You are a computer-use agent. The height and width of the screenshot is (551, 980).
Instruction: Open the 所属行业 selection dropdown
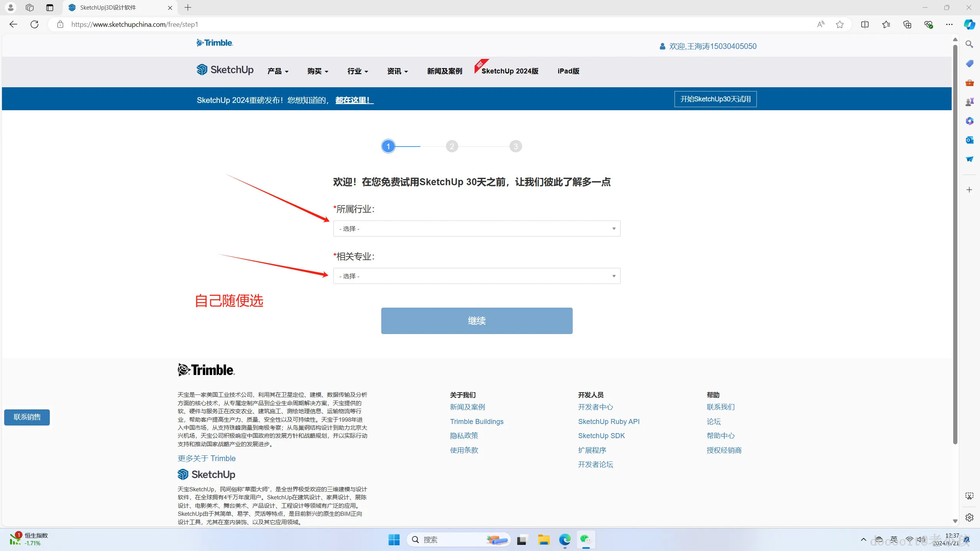[476, 228]
